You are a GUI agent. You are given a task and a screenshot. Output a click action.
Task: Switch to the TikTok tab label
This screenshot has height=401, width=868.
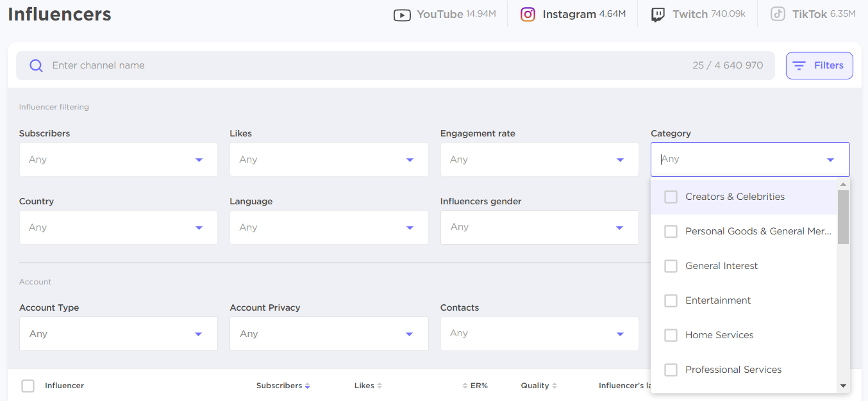(x=810, y=14)
